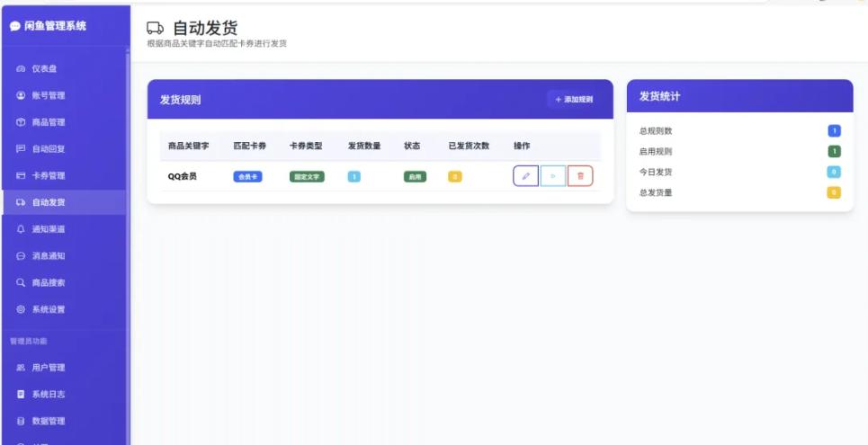868x445 pixels.
Task: Click the 发货数量 badge in QQ会员 row
Action: click(353, 176)
